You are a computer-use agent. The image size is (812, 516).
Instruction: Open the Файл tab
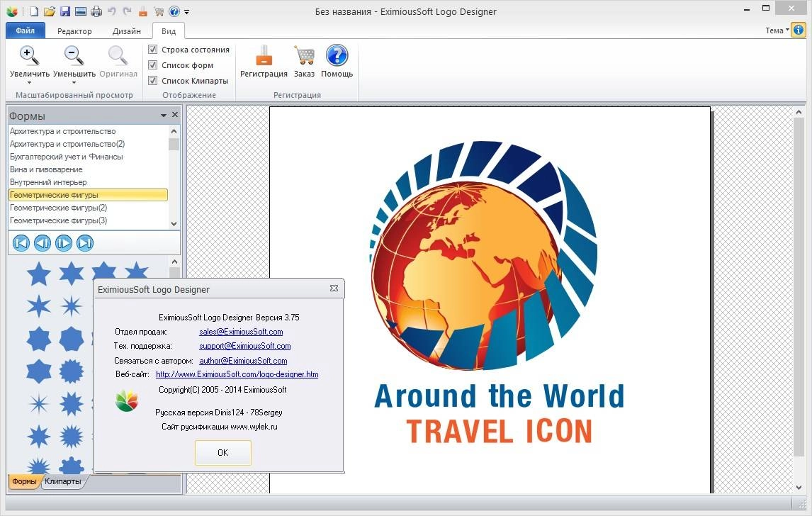(25, 30)
